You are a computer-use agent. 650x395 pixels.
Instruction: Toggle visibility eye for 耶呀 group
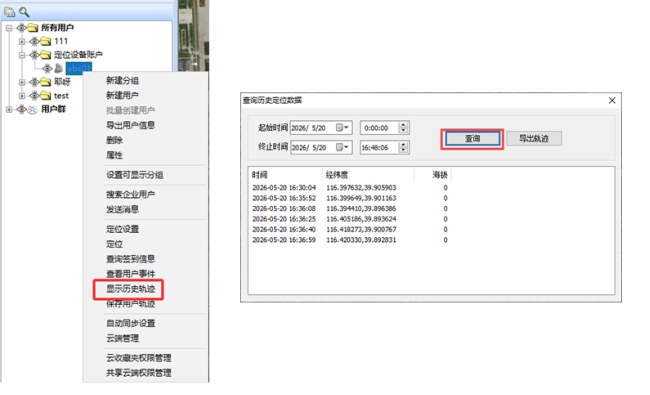(x=35, y=82)
